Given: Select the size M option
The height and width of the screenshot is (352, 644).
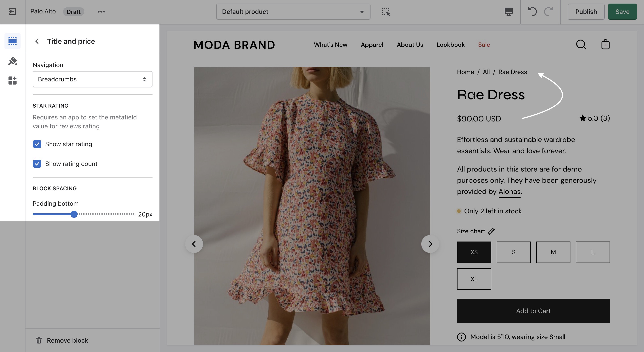Looking at the screenshot, I should pos(553,252).
